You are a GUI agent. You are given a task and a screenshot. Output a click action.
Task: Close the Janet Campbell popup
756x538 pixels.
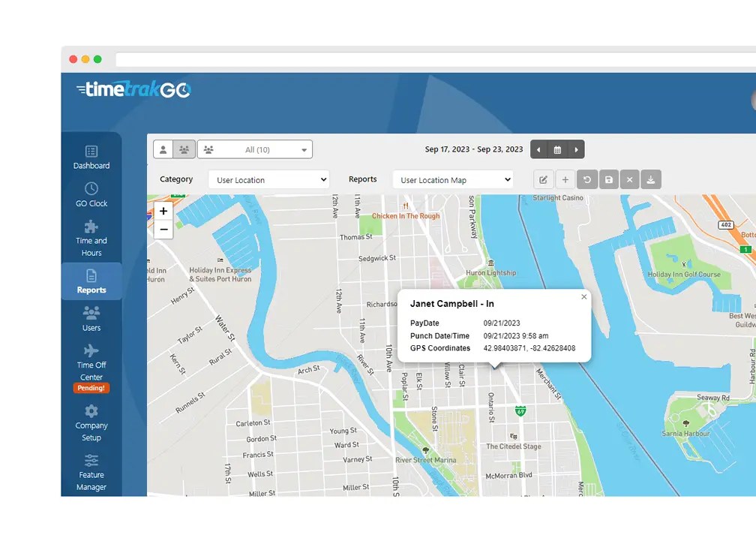point(583,296)
